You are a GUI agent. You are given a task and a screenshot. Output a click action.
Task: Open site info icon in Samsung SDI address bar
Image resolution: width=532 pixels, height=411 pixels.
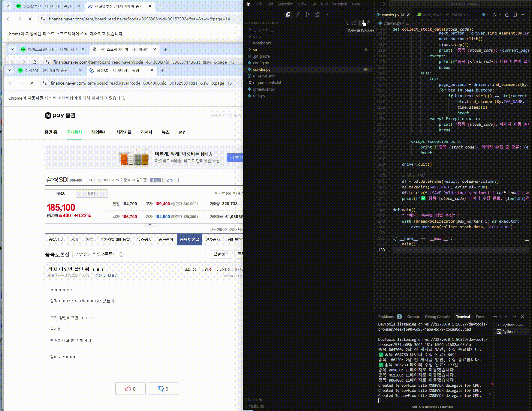click(44, 83)
